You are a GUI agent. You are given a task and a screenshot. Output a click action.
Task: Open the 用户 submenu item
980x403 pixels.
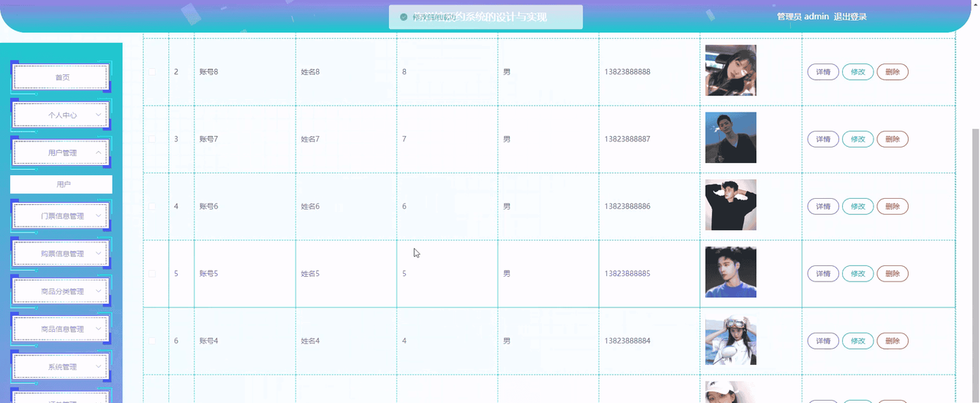(61, 184)
